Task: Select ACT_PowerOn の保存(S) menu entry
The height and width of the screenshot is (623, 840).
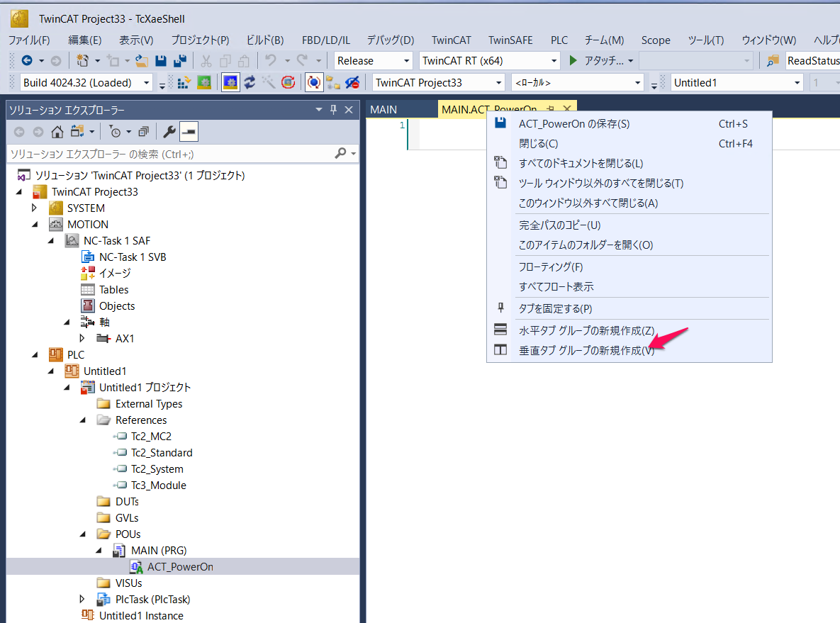Action: tap(629, 124)
